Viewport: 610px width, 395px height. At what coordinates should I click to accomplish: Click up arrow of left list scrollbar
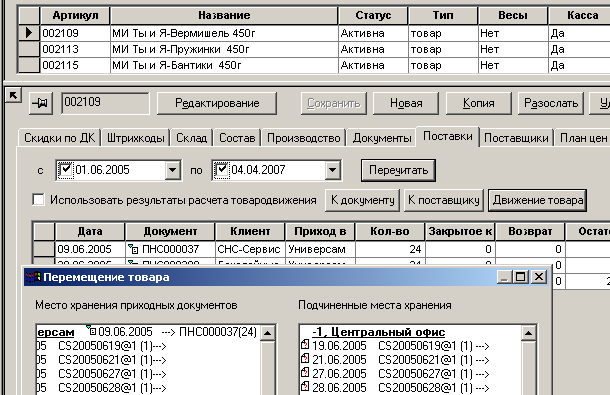[x=268, y=333]
